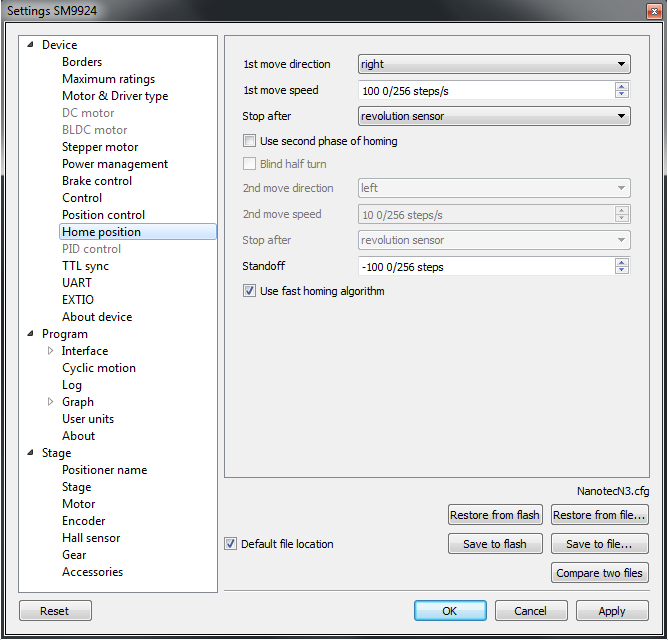This screenshot has height=640, width=668.
Task: Increase 1st move speed with up arrow
Action: coord(622,86)
